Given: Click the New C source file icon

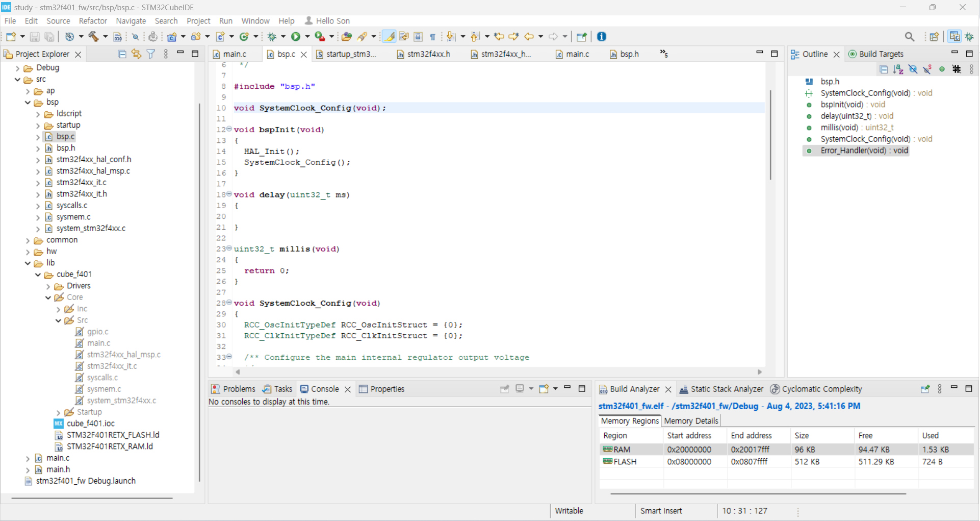Looking at the screenshot, I should tap(220, 37).
